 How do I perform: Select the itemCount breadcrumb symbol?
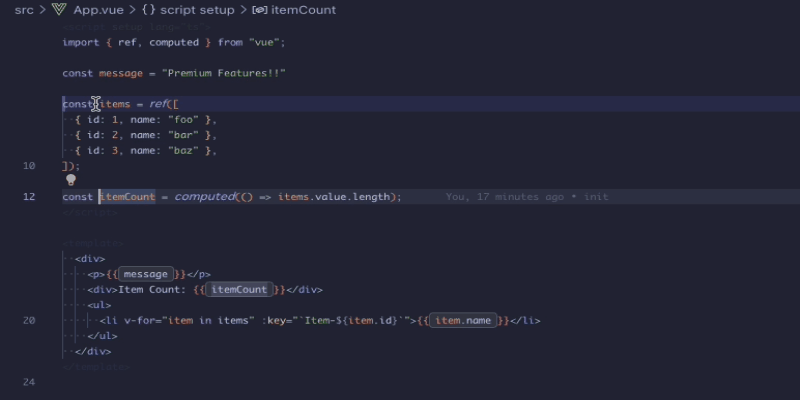304,10
